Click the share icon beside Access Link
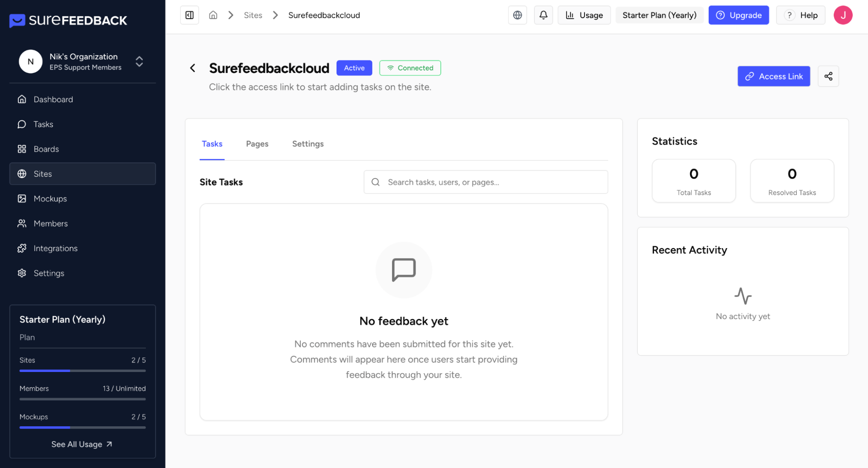The image size is (868, 468). [828, 76]
